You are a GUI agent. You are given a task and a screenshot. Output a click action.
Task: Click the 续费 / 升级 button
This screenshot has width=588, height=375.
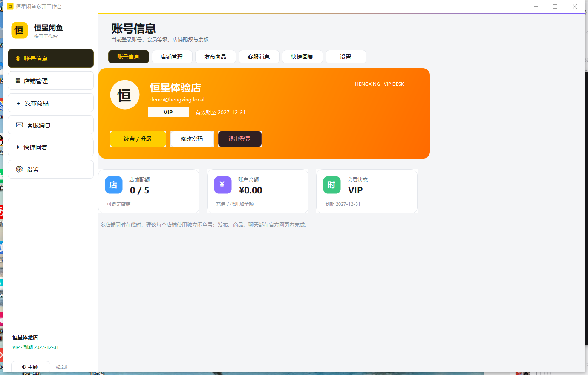[138, 139]
